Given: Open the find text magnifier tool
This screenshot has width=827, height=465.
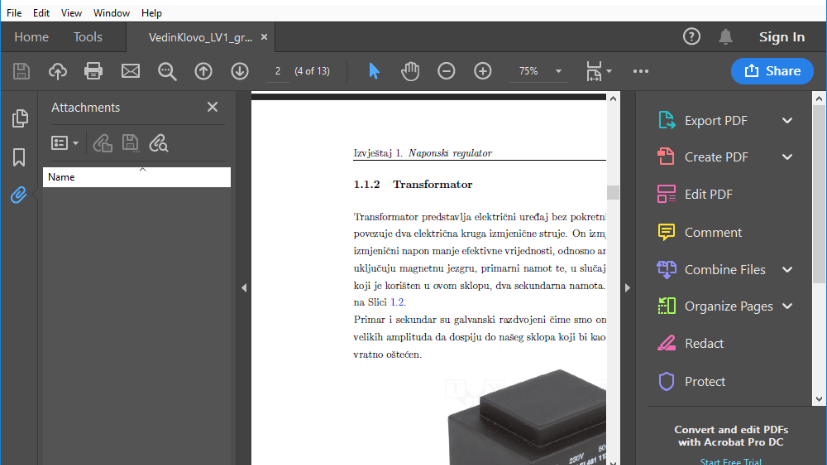Looking at the screenshot, I should (x=167, y=71).
